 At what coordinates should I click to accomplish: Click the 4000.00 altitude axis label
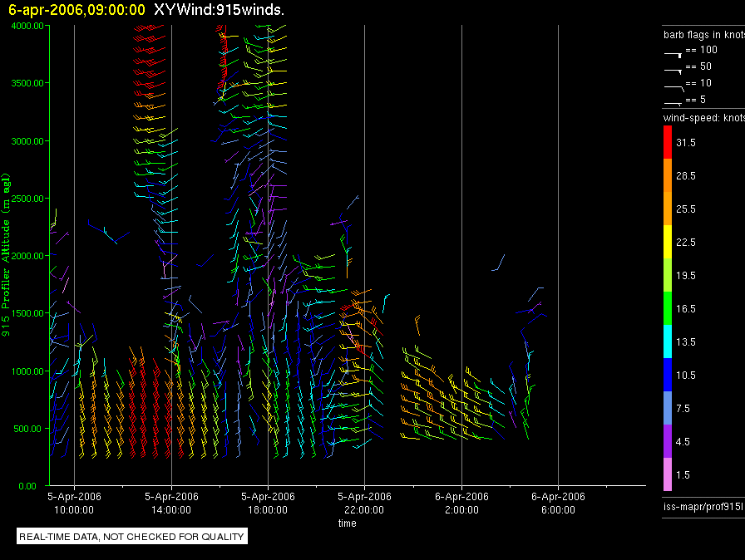27,26
